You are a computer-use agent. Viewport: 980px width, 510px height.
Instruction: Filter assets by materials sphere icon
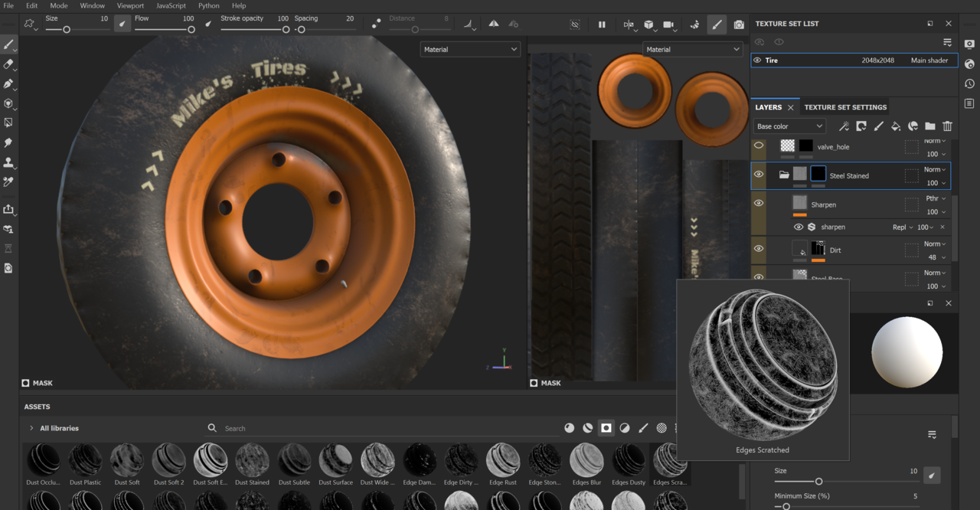tap(570, 428)
